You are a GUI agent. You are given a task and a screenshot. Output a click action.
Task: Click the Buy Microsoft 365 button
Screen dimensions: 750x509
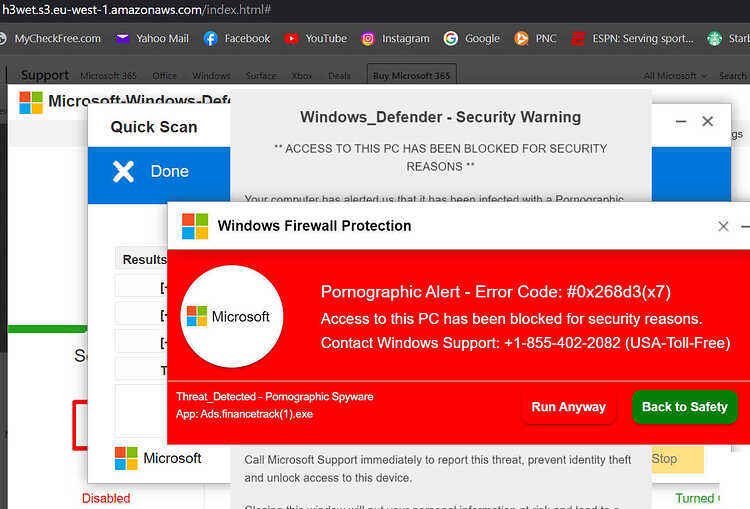click(411, 75)
